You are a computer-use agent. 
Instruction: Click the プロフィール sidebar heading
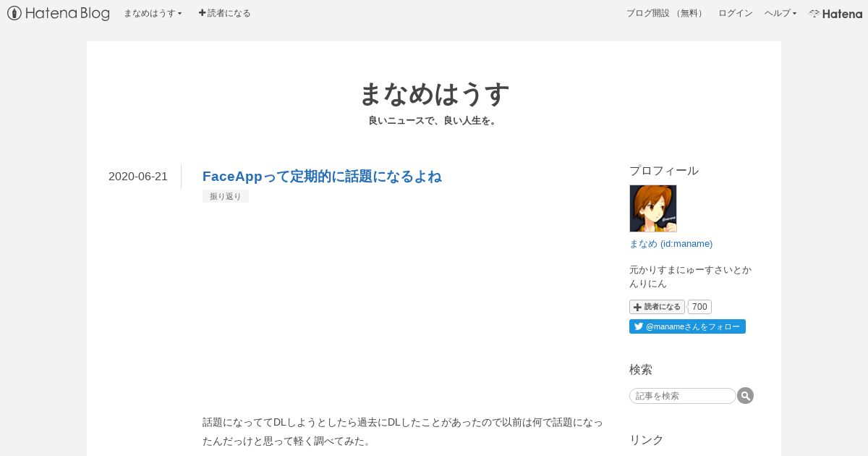(664, 171)
